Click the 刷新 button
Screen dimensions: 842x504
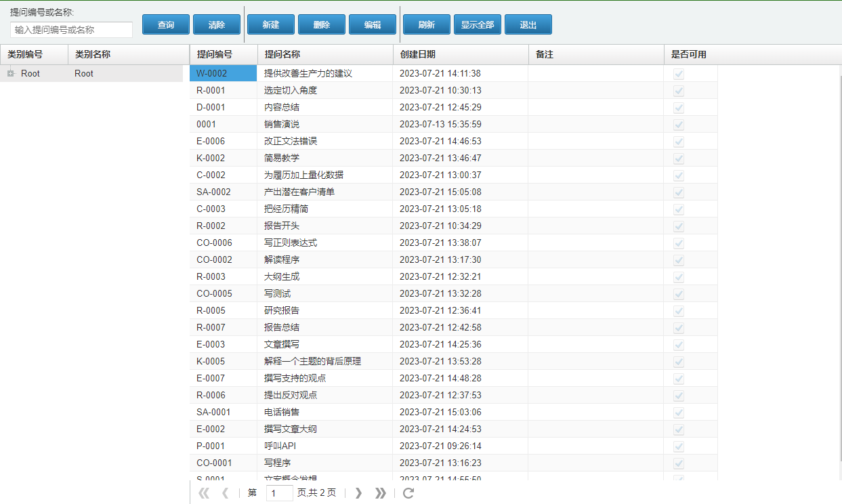coord(427,24)
